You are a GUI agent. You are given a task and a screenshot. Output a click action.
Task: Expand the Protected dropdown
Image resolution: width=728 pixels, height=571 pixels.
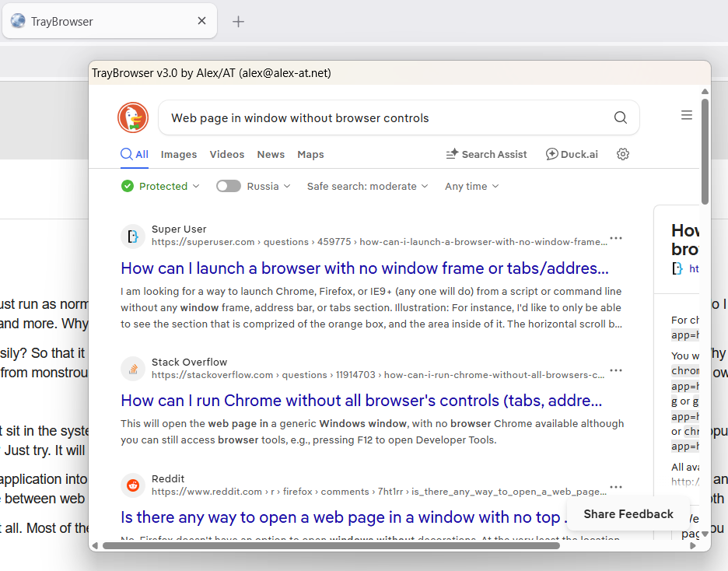point(161,186)
